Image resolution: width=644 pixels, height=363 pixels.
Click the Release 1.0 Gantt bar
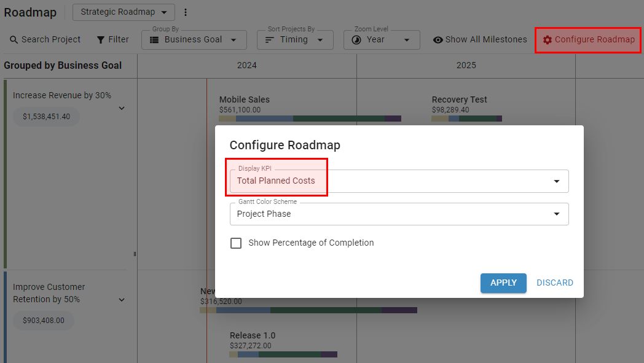click(283, 354)
